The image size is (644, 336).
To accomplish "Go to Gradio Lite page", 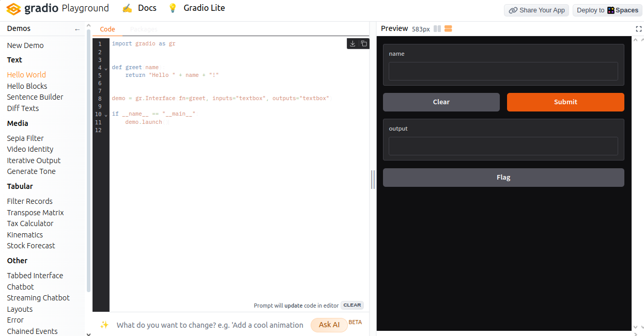I will point(204,8).
